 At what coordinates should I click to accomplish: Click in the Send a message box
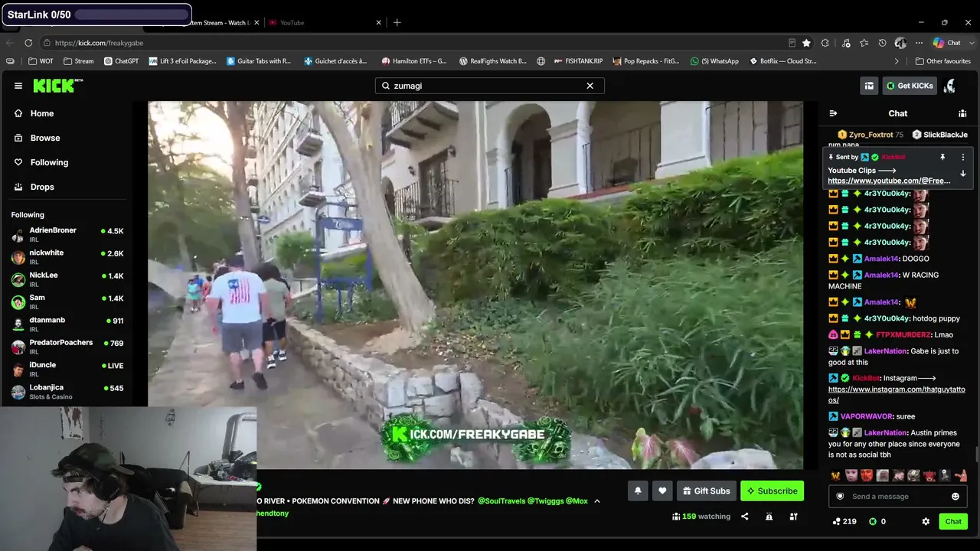point(896,497)
